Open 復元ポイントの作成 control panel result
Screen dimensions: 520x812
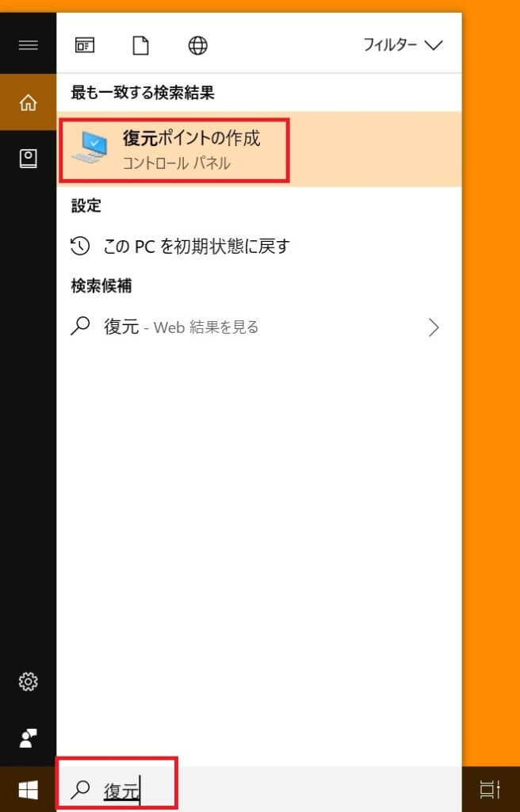tap(259, 149)
